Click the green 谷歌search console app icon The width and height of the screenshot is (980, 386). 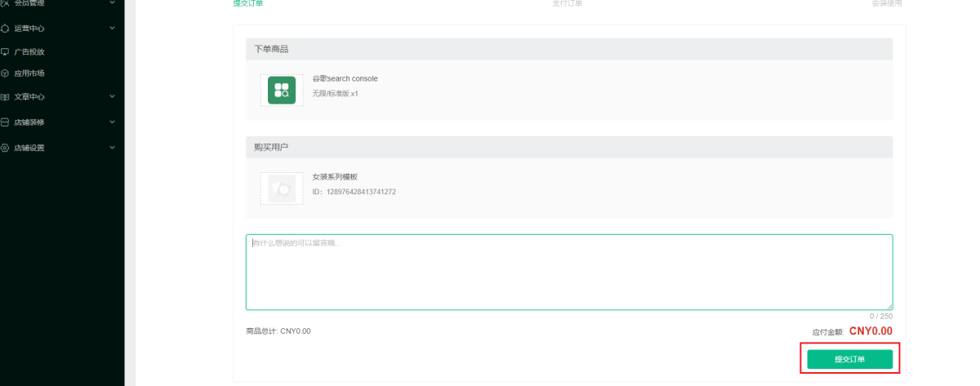pyautogui.click(x=282, y=90)
